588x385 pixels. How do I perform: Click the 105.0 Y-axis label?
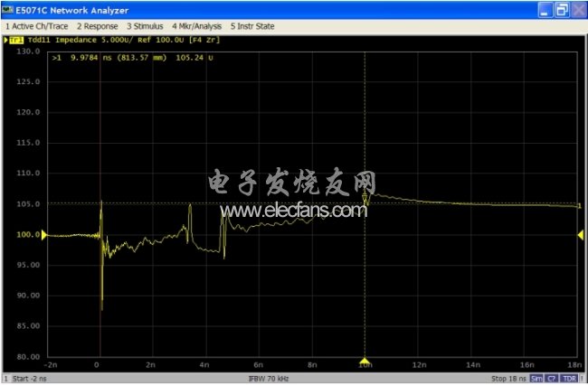coord(28,204)
